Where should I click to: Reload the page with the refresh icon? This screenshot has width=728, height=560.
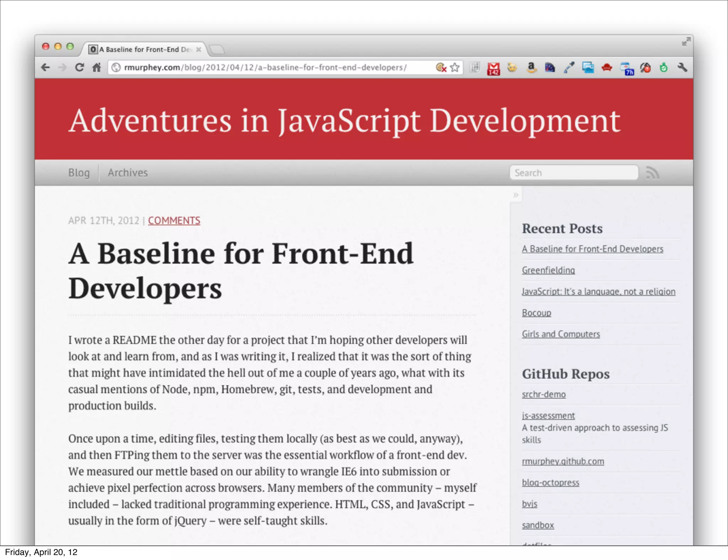pyautogui.click(x=80, y=67)
